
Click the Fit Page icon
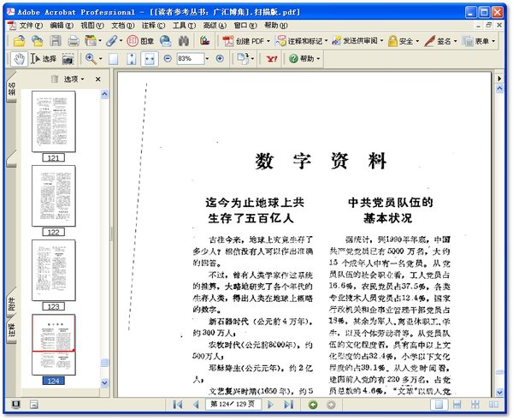[131, 59]
